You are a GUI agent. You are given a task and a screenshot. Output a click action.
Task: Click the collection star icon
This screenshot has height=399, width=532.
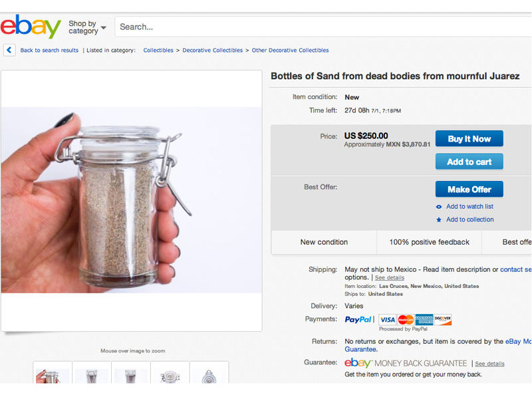point(439,220)
